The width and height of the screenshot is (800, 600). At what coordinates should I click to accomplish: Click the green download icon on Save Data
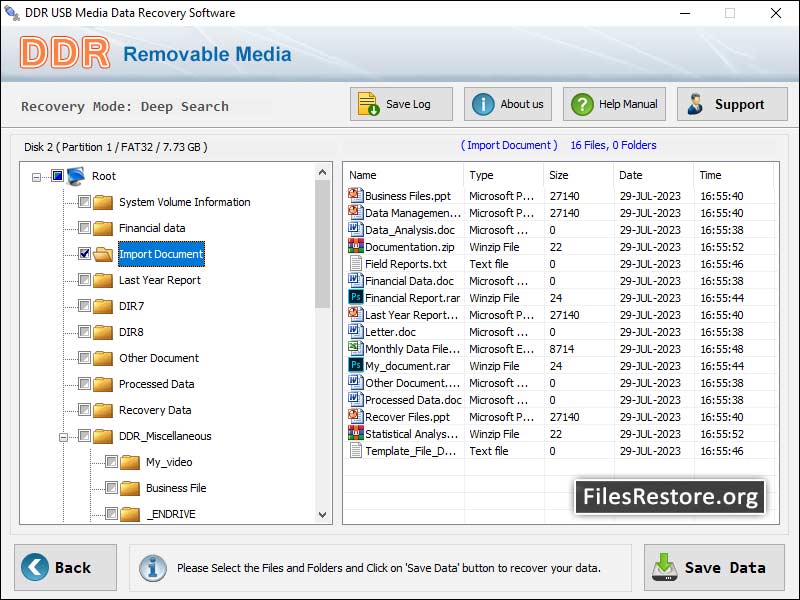[664, 567]
